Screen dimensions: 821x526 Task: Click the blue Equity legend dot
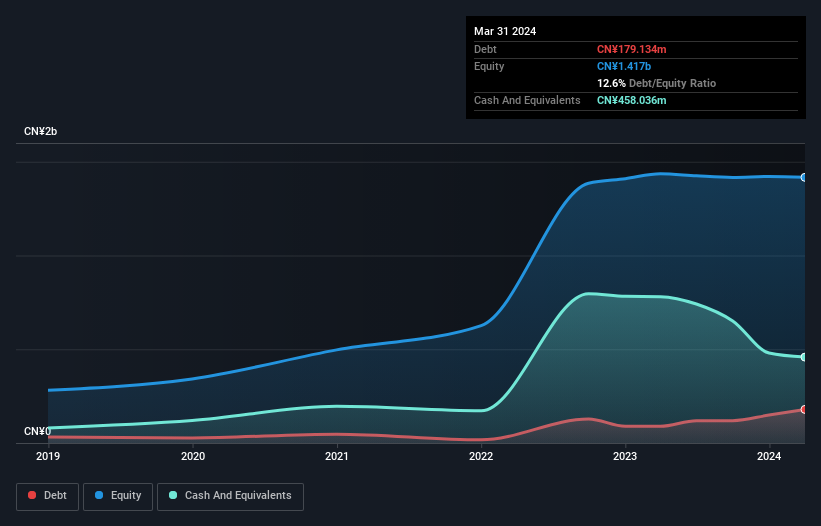point(99,495)
